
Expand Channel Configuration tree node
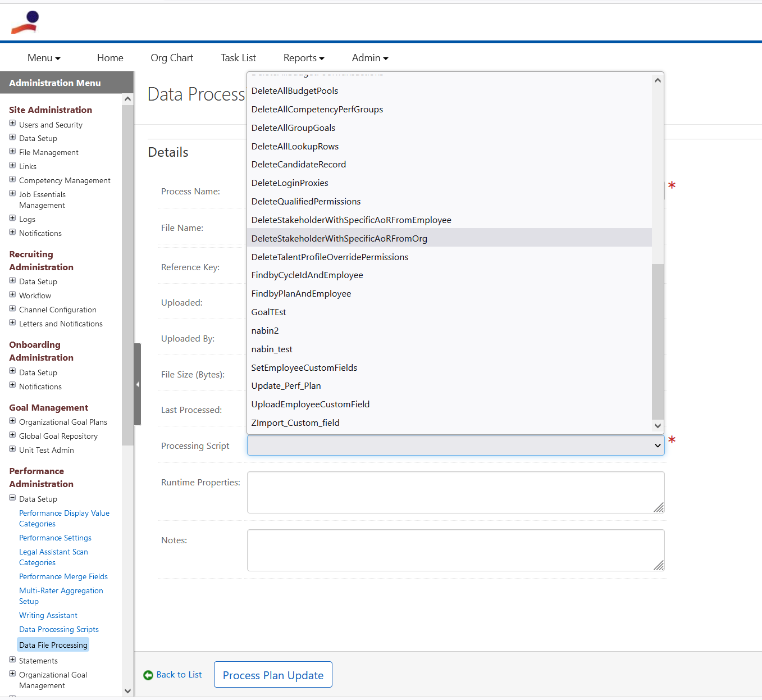click(12, 308)
